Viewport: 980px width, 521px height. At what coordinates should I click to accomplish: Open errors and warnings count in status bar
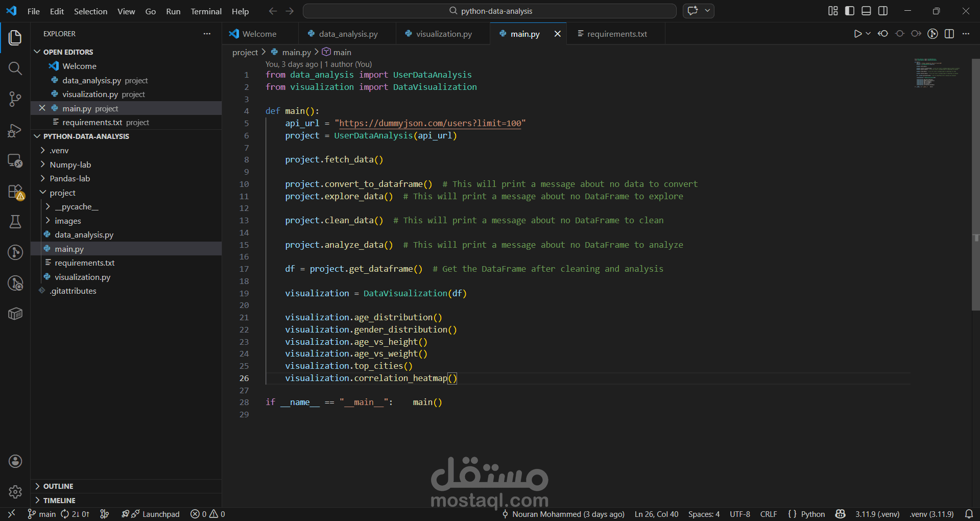point(208,514)
